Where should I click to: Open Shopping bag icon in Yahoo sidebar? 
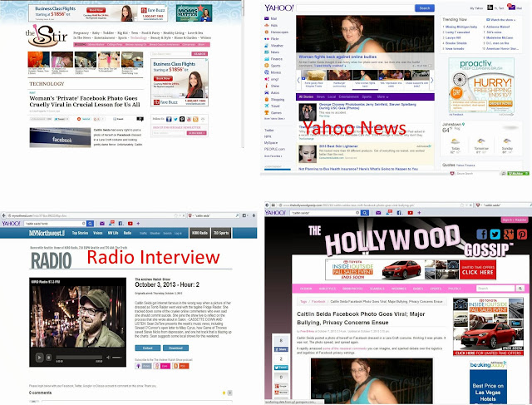tap(267, 99)
